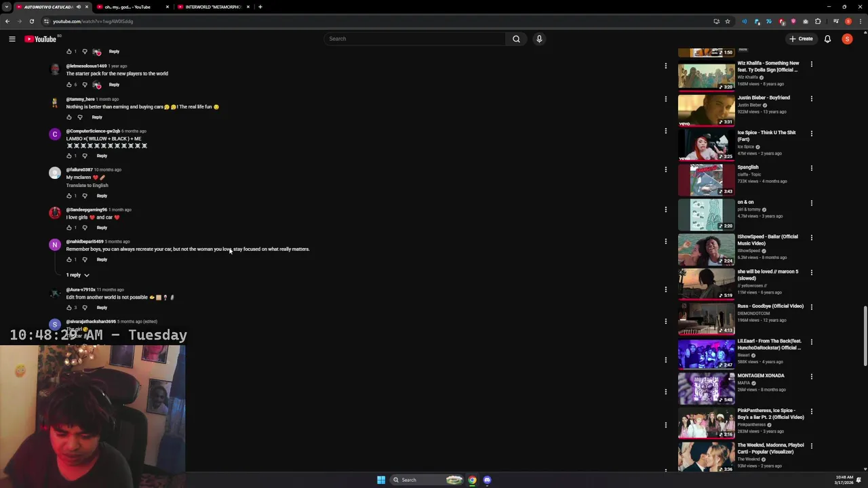Open a new browser tab
The image size is (868, 488).
[x=260, y=7]
